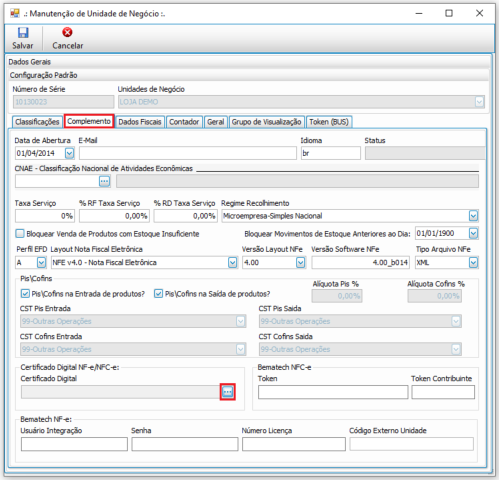Screen dimensions: 499x480
Task: Click the % RF Taxa Serviço field
Action: pyautogui.click(x=114, y=216)
